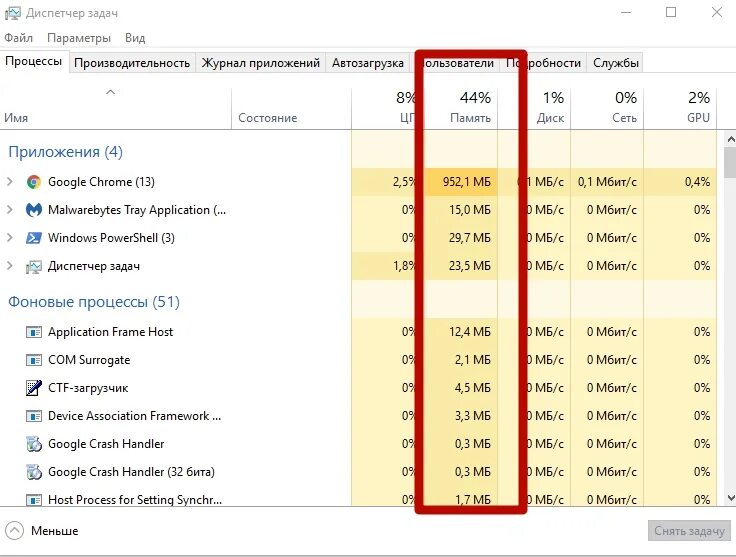The width and height of the screenshot is (736, 557).
Task: Switch to the Производительность tab
Action: click(132, 63)
